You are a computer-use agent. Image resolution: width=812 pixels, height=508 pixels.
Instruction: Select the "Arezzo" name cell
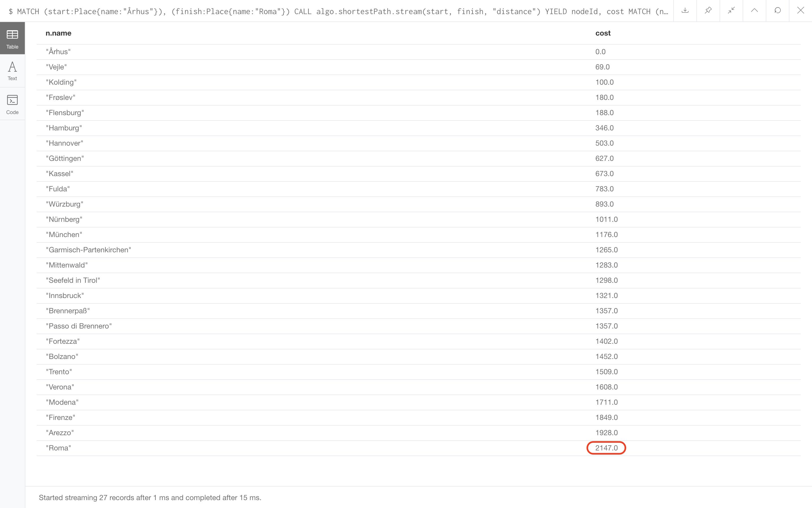(60, 433)
